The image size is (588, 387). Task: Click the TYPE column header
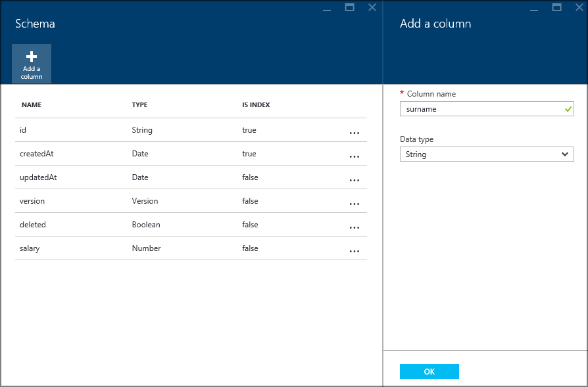(x=140, y=104)
